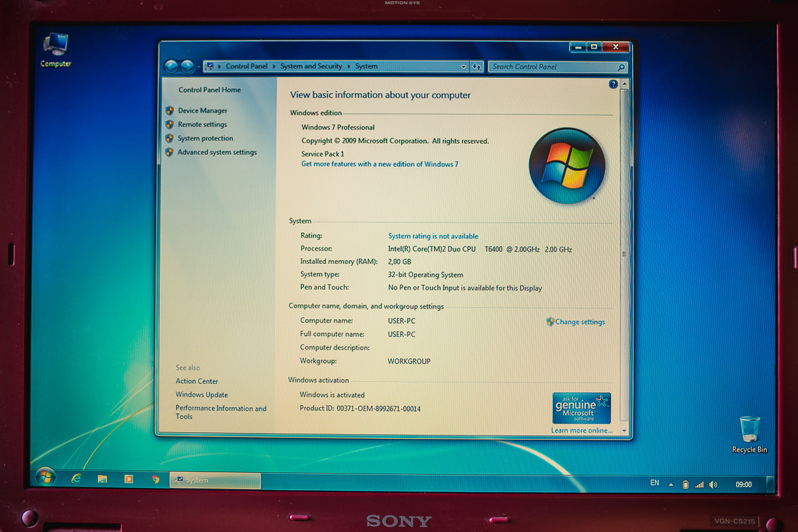Screen dimensions: 798x532
Task: Maximize the System window
Action: (594, 47)
